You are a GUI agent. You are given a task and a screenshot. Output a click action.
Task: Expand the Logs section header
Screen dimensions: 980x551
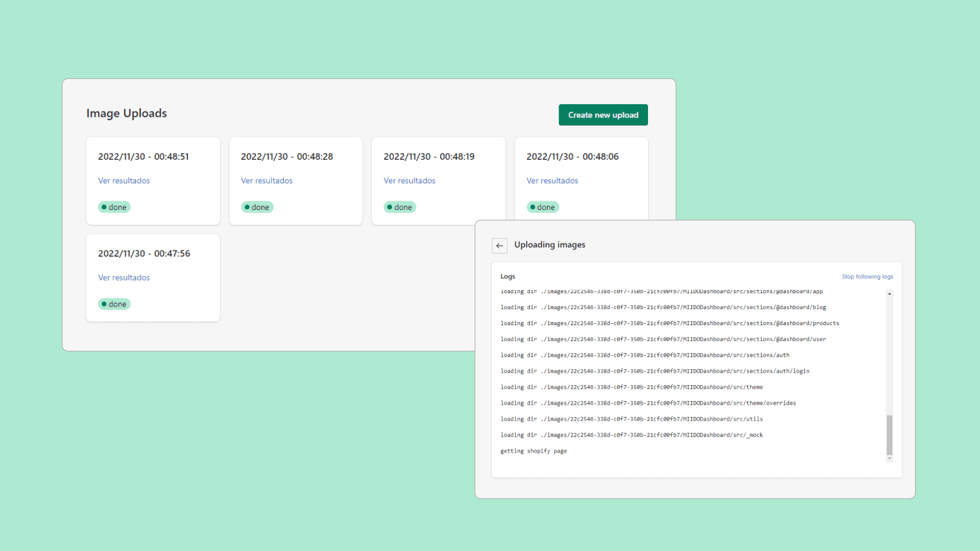click(x=508, y=276)
